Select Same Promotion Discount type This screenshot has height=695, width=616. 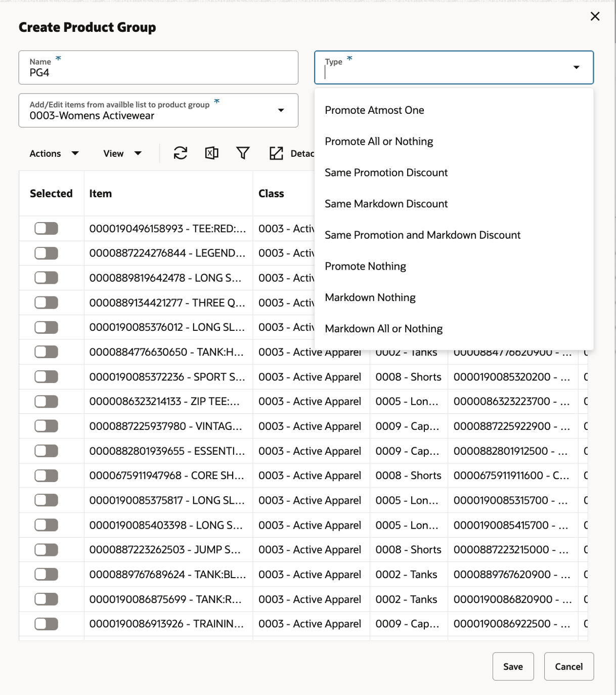(x=454, y=172)
